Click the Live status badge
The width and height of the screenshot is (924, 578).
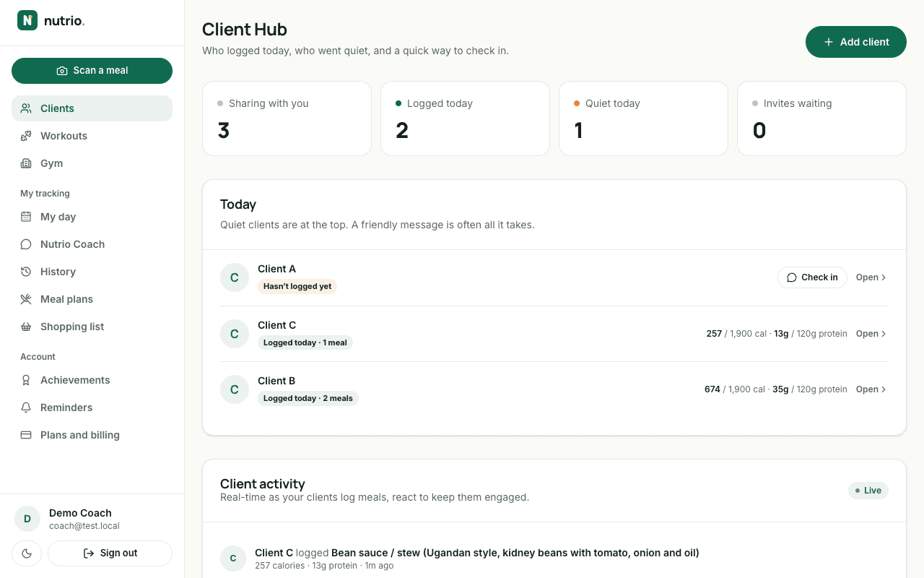[868, 491]
